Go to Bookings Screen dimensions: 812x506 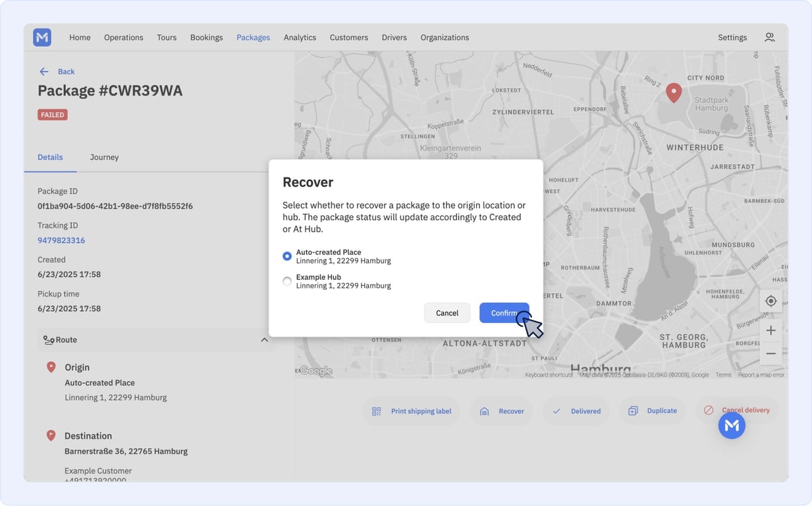pyautogui.click(x=206, y=38)
